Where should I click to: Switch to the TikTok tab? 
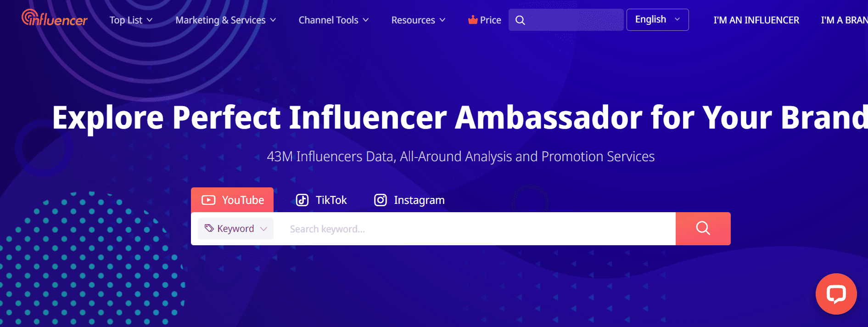click(321, 200)
